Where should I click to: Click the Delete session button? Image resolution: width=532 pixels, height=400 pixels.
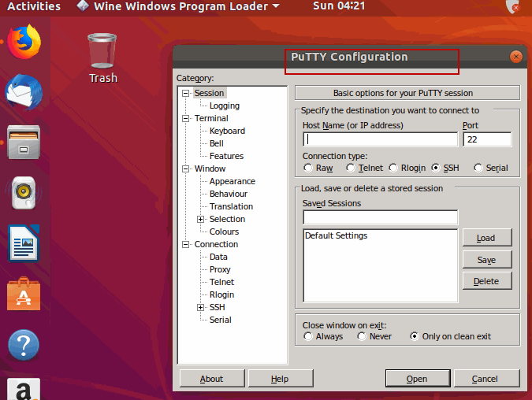487,280
